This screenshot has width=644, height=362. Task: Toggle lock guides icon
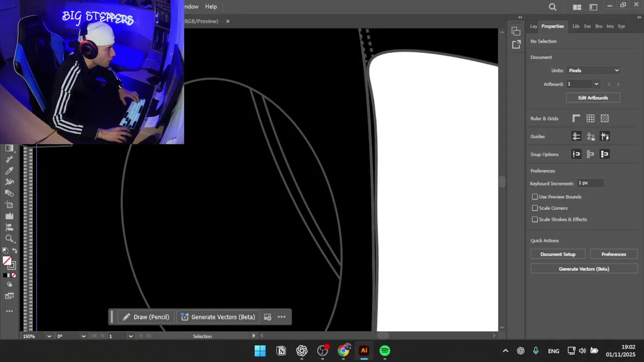[x=591, y=136]
